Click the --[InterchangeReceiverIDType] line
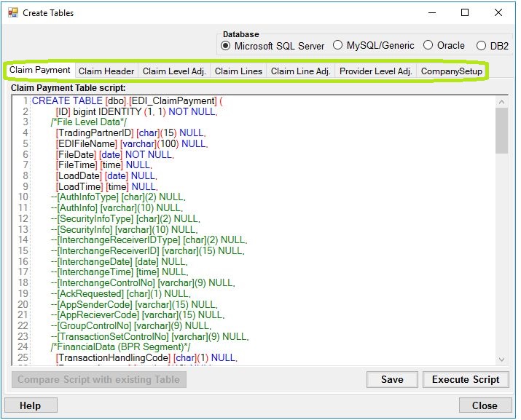This screenshot has width=521, height=420. tap(149, 240)
